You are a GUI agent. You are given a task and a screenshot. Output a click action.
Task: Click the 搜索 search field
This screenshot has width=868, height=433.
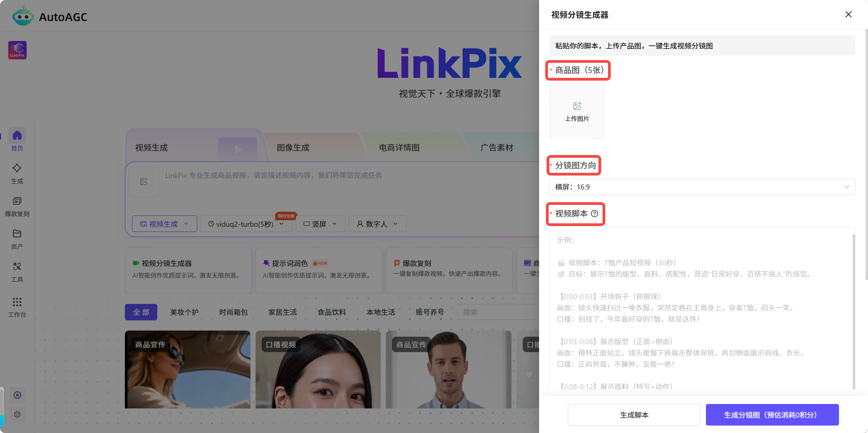coord(498,312)
